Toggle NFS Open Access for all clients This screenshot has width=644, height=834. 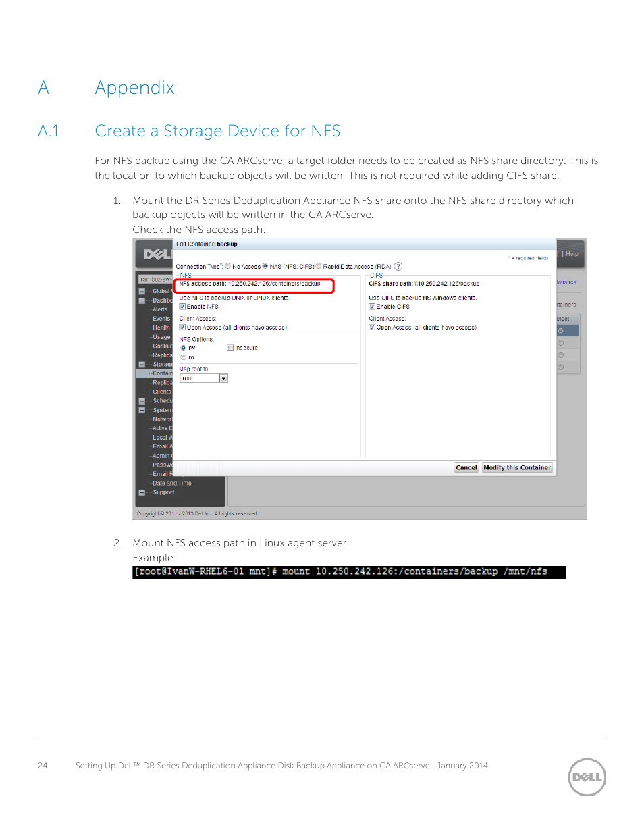(x=182, y=328)
